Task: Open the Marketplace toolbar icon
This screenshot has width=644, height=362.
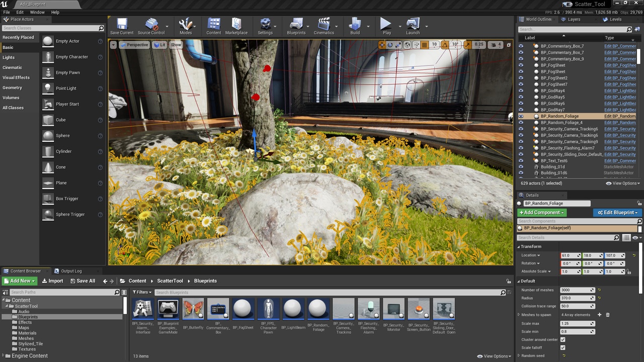Action: tap(236, 26)
